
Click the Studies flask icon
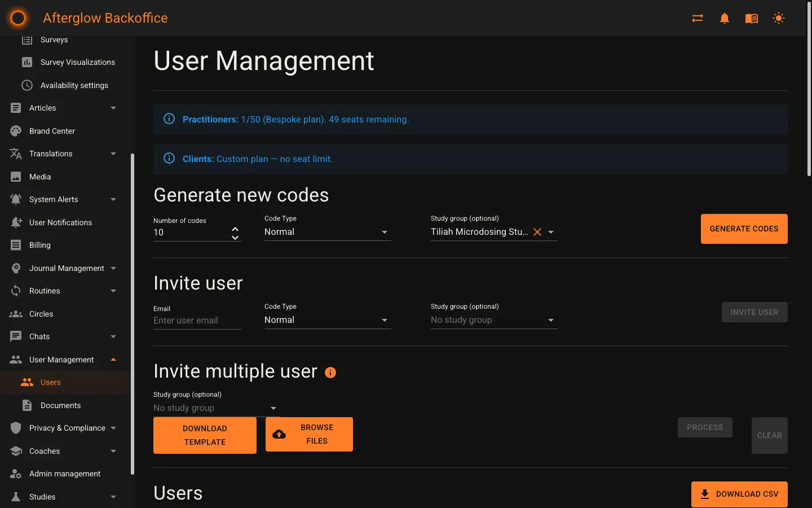click(16, 497)
